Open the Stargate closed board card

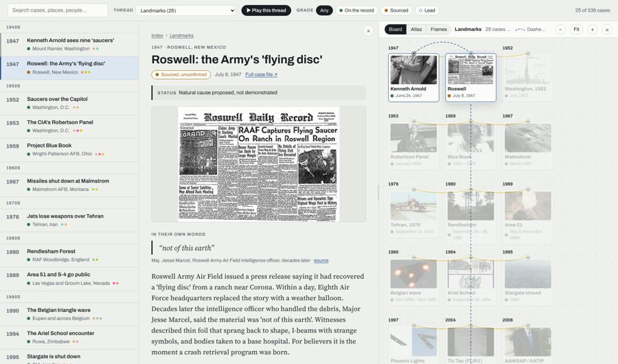tap(528, 282)
